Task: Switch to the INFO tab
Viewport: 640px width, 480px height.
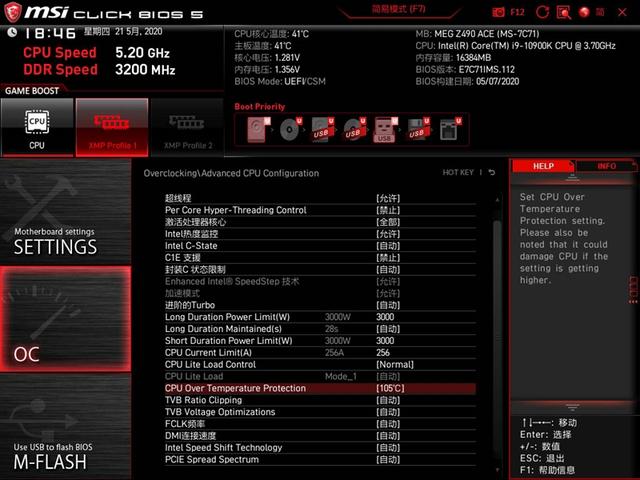Action: (606, 166)
